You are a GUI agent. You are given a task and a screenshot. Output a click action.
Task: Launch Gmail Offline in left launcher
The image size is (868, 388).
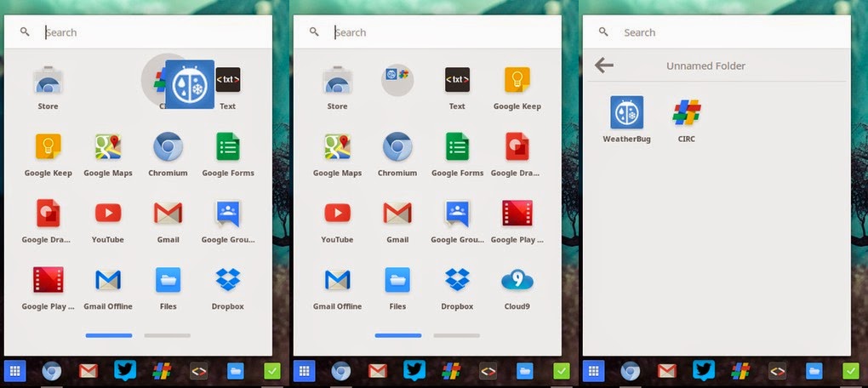point(108,280)
